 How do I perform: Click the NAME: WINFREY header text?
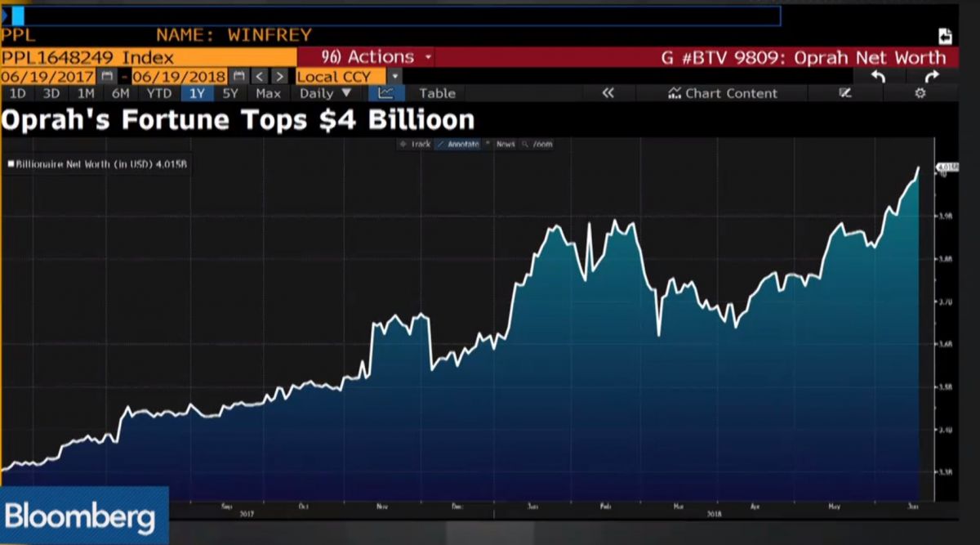click(234, 35)
